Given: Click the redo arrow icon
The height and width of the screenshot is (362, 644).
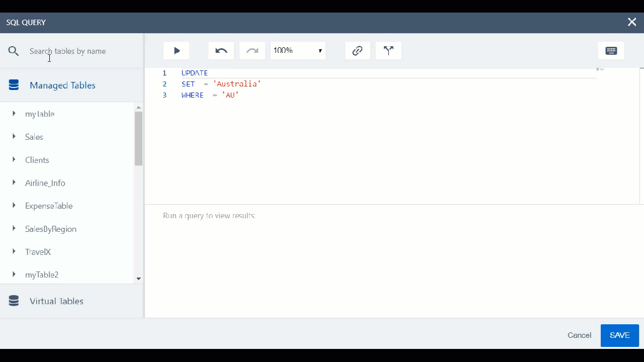Looking at the screenshot, I should tap(252, 51).
